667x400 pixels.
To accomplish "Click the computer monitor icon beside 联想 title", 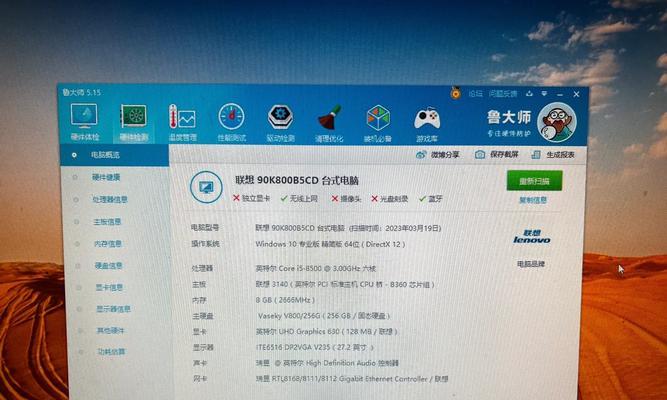I will click(206, 187).
